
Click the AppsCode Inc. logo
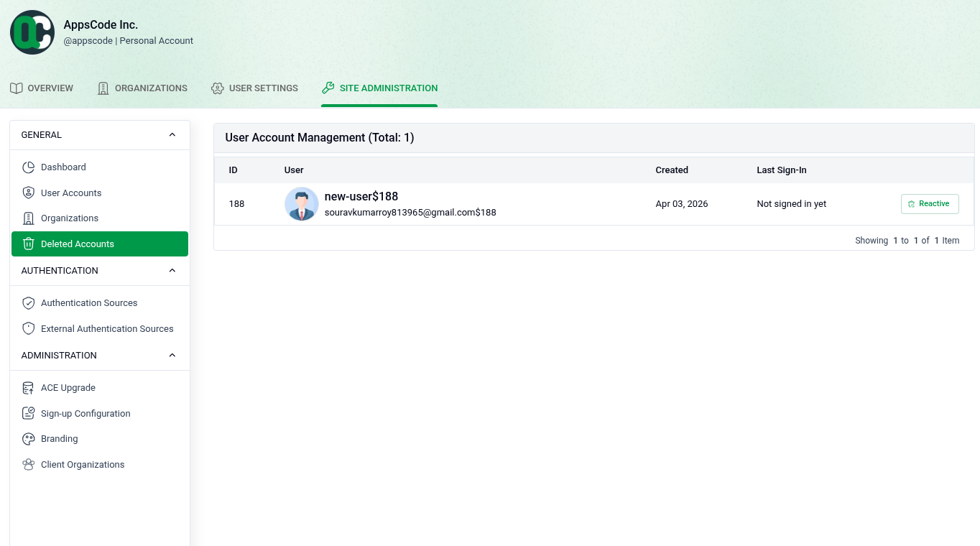(x=32, y=32)
